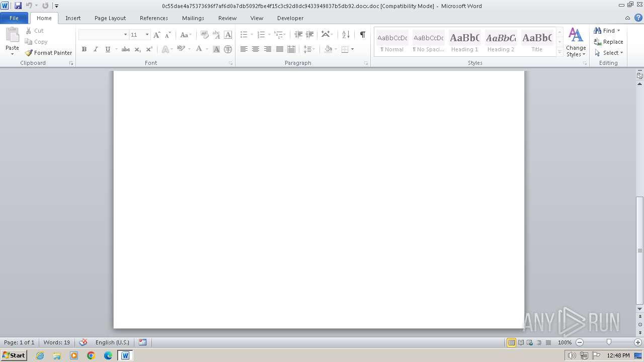Apply superscript formatting
644x362 pixels.
click(149, 49)
